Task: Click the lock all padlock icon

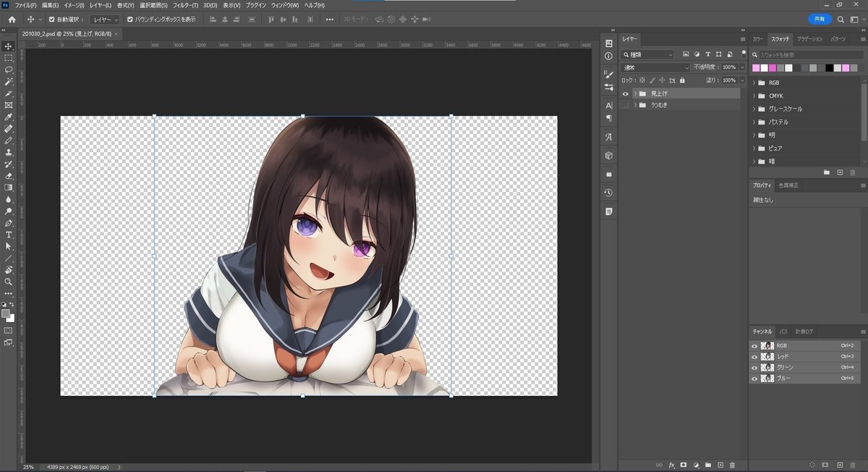Action: [683, 80]
